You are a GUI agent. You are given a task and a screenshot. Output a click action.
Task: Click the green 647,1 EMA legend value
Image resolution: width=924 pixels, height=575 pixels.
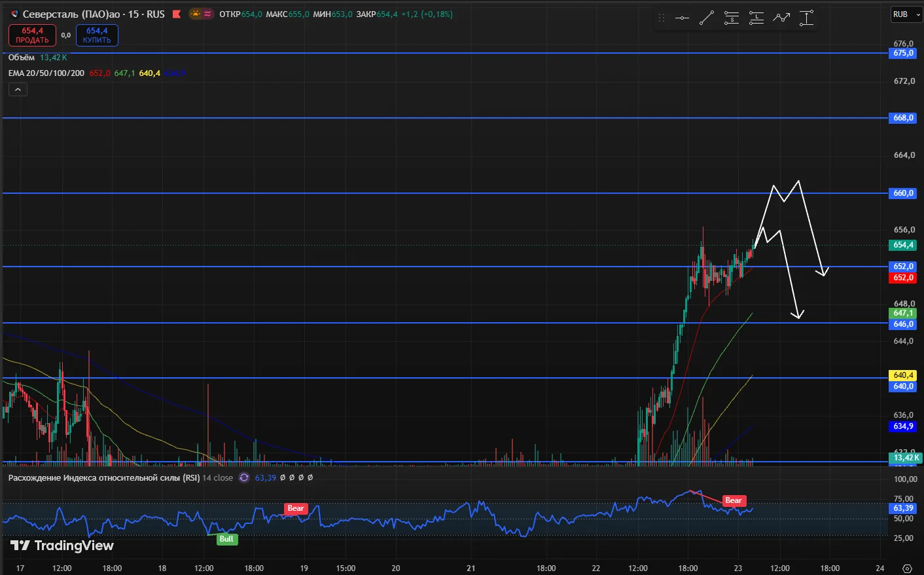(124, 73)
